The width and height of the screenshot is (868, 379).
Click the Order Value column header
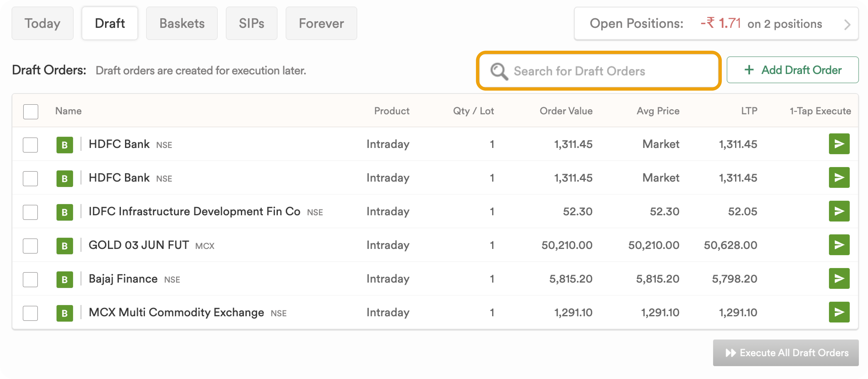(566, 111)
